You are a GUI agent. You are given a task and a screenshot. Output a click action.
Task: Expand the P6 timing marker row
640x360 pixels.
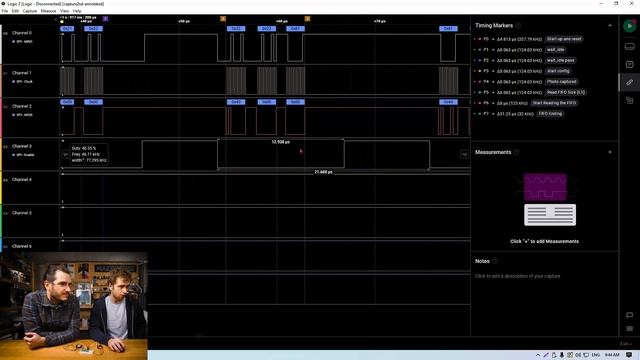coord(475,103)
